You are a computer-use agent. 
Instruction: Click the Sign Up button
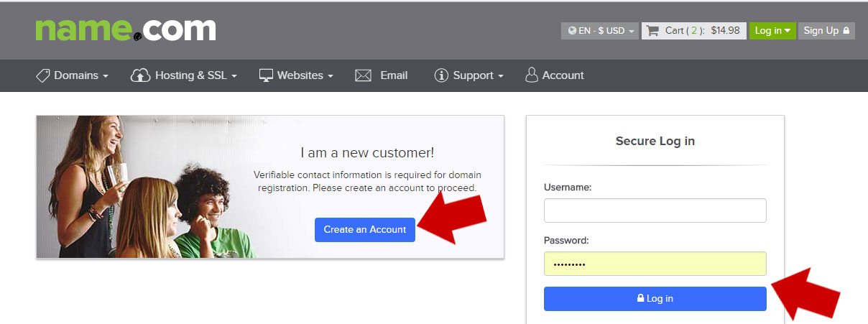(x=826, y=31)
